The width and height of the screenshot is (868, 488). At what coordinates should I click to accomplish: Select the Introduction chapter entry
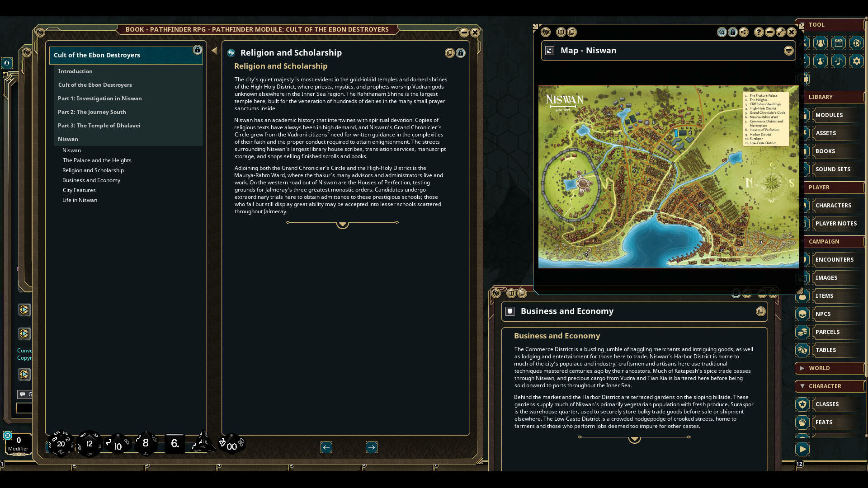pos(75,71)
